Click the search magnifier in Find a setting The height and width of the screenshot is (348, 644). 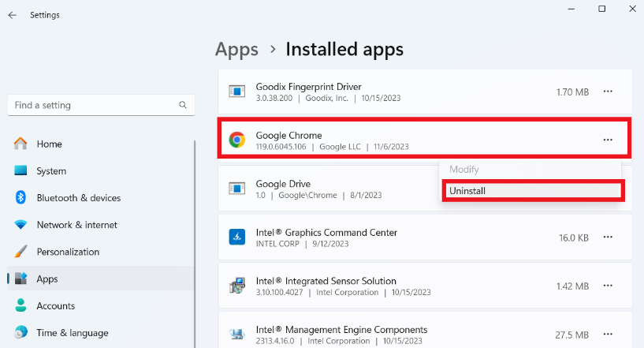click(x=183, y=105)
